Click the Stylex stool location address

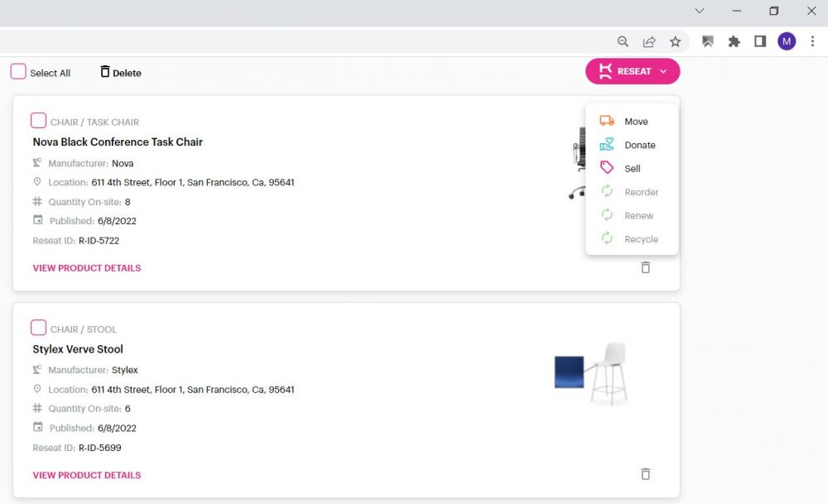coord(193,390)
